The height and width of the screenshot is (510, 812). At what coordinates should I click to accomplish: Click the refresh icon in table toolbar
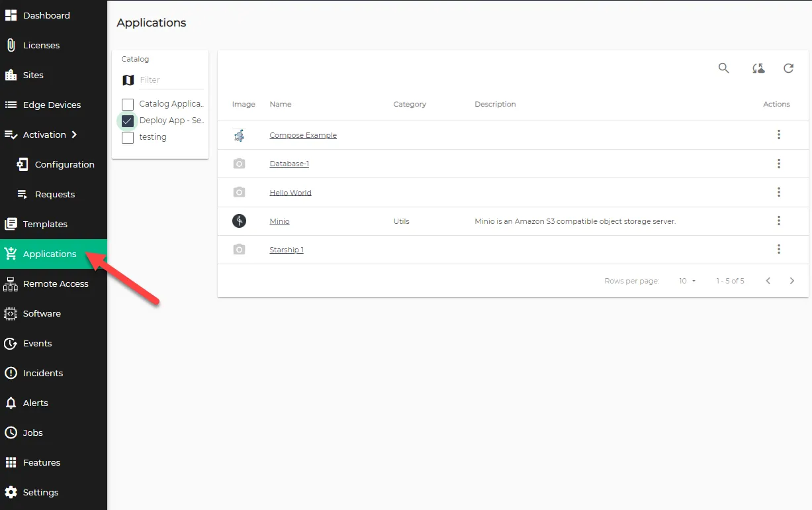[x=788, y=68]
